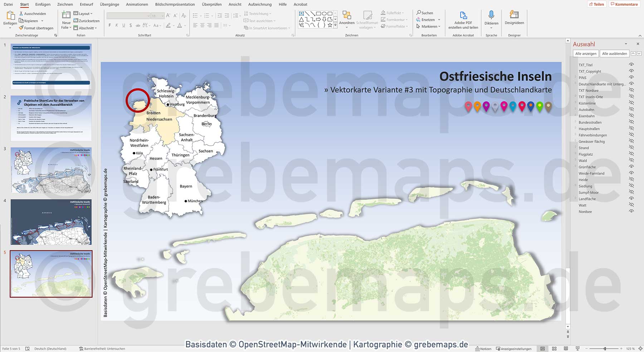Screen dimensions: 644x352
Task: Adjust the zoom slider at bottom right
Action: point(606,348)
